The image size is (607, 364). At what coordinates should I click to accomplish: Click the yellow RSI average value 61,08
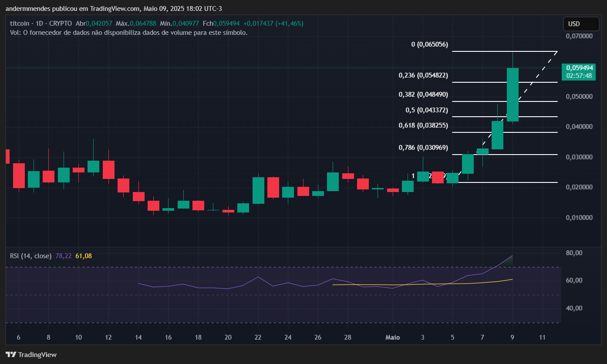[x=84, y=256]
